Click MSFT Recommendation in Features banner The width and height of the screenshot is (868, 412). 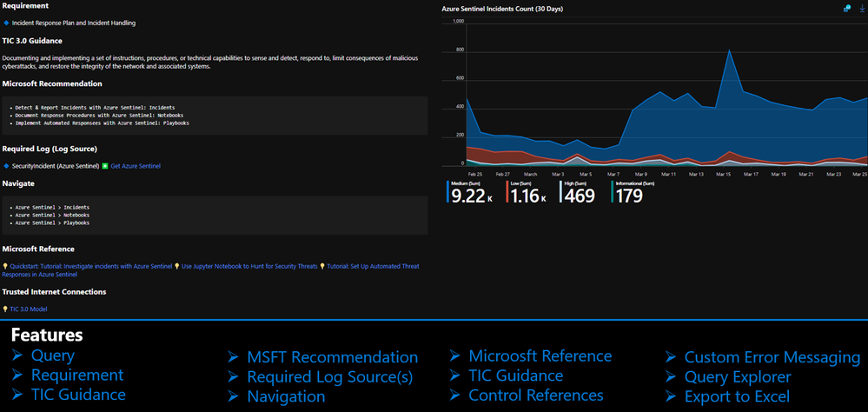[332, 357]
